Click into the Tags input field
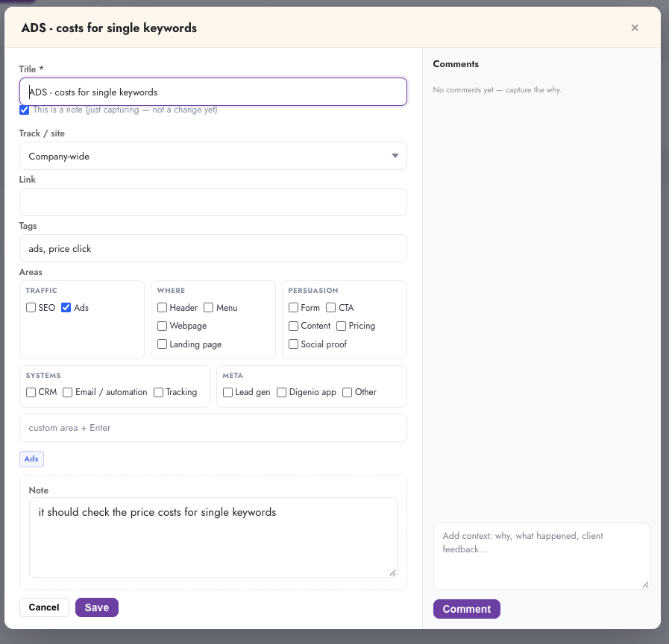This screenshot has height=644, width=669. [x=213, y=248]
